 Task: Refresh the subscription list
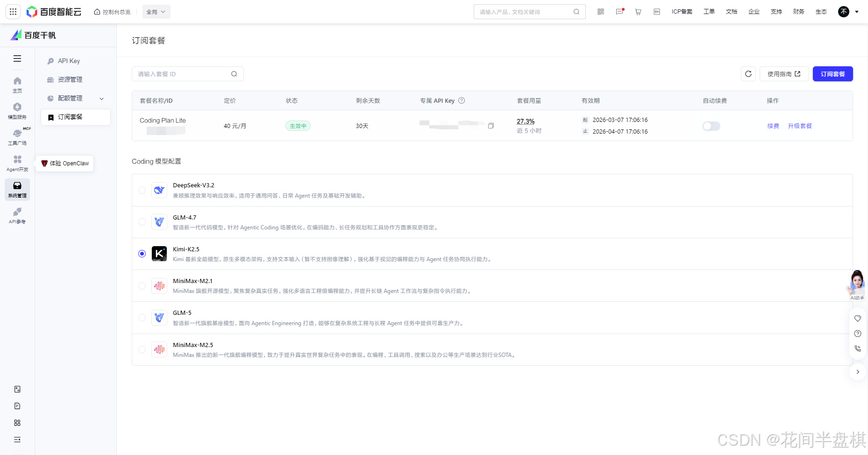tap(748, 74)
